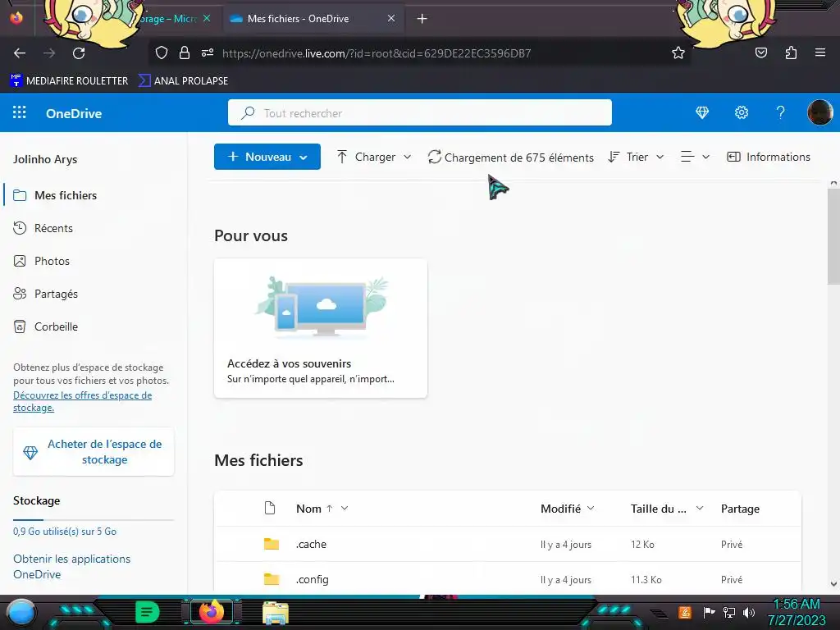Expand the Modifié column menu
Image resolution: width=840 pixels, height=630 pixels.
591,508
